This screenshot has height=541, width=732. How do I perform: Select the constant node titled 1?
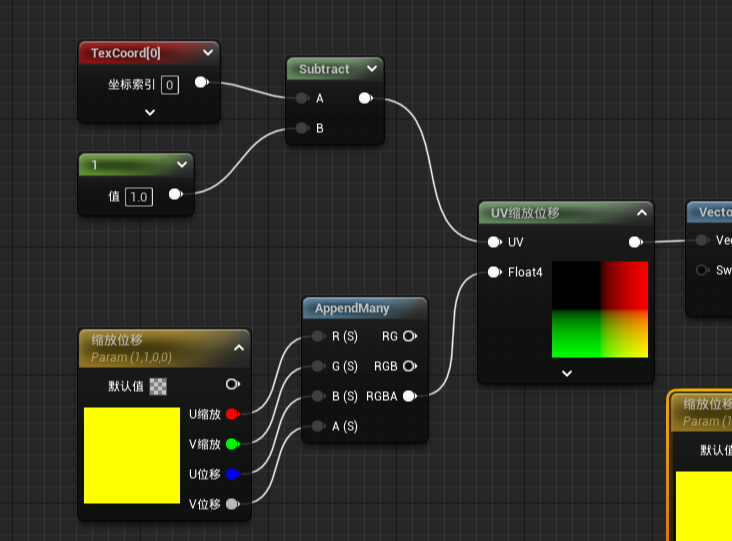(130, 164)
